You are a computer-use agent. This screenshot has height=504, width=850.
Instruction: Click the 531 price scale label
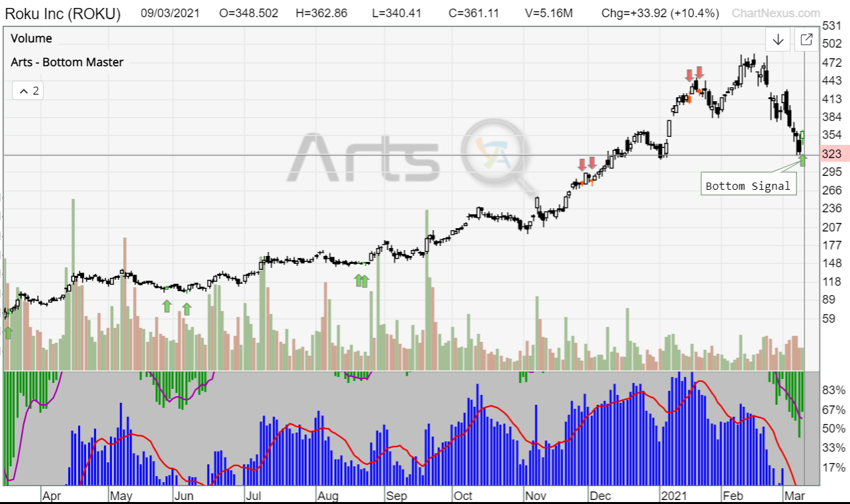[x=831, y=26]
